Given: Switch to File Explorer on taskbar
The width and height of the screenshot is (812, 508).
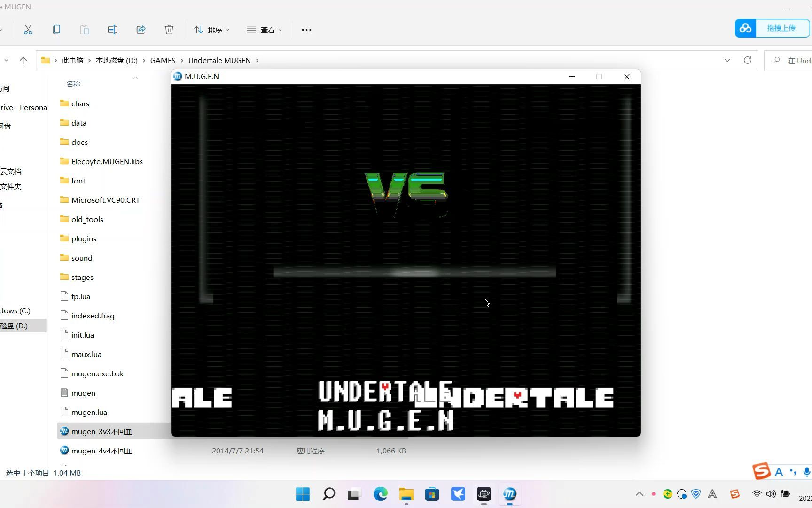Looking at the screenshot, I should pyautogui.click(x=406, y=494).
